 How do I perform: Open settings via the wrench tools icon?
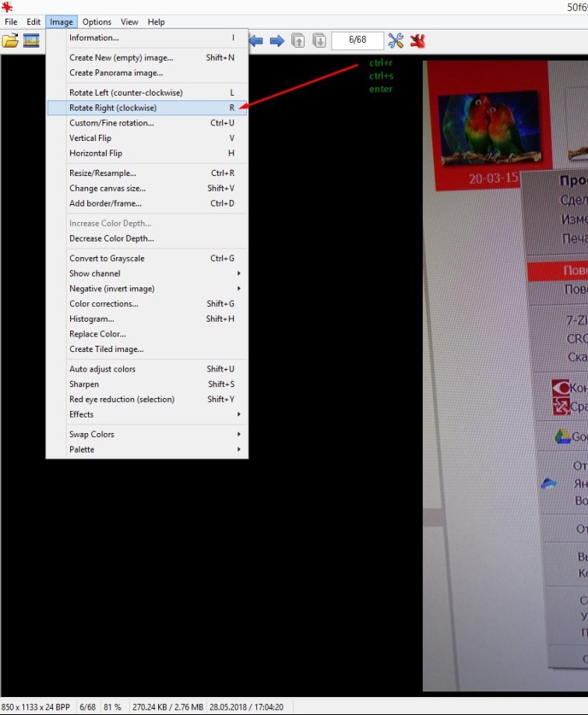pos(396,41)
